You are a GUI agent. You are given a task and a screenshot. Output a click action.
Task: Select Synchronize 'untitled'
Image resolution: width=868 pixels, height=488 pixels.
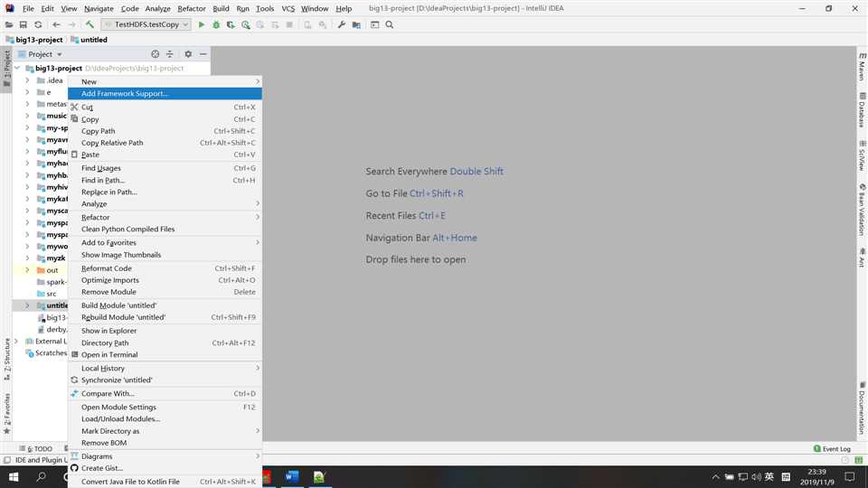tap(165, 380)
